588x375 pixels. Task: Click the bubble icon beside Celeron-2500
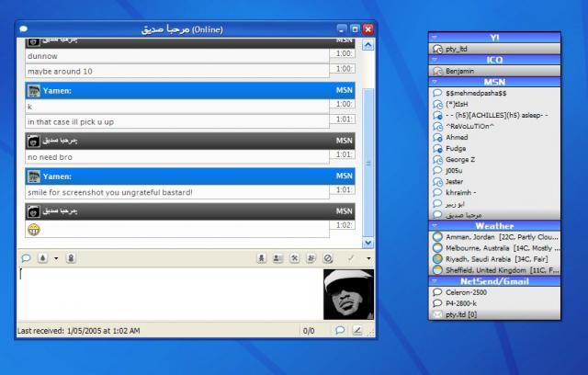point(437,291)
